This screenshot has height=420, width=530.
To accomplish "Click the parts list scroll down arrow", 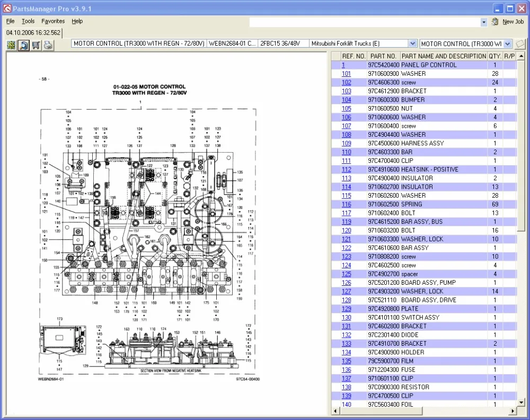I will (521, 402).
